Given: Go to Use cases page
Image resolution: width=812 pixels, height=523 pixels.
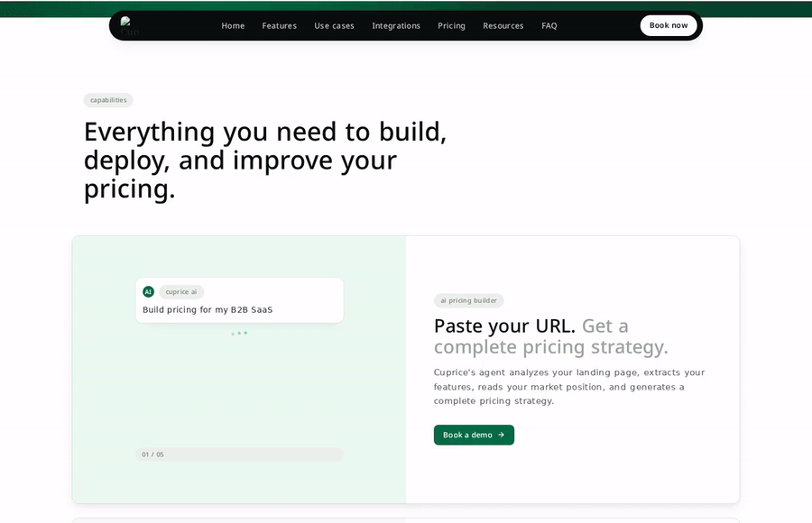Looking at the screenshot, I should pyautogui.click(x=334, y=26).
